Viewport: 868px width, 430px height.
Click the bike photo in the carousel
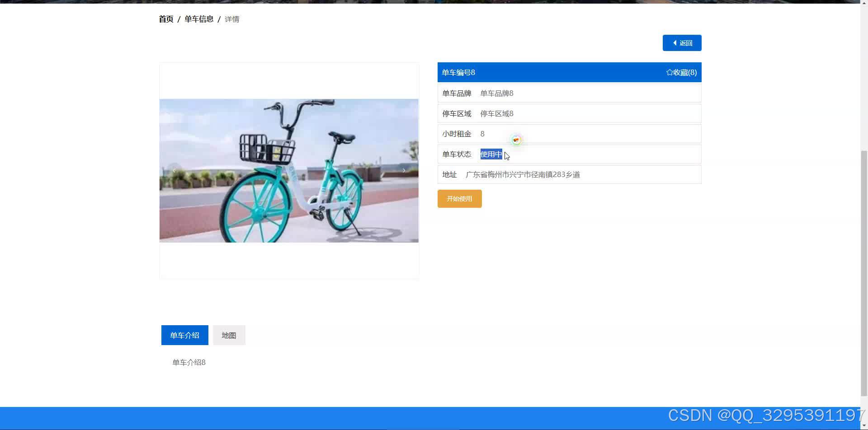(x=289, y=170)
